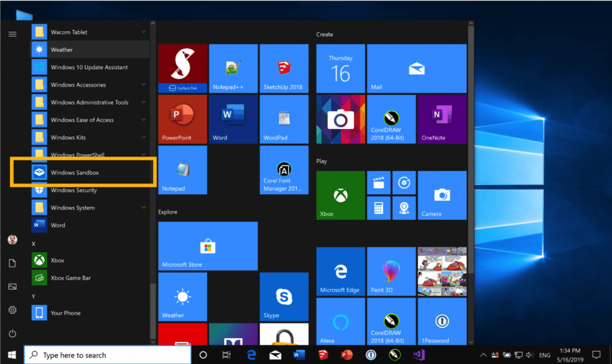Open Cortana circle on the taskbar
Image resolution: width=612 pixels, height=364 pixels.
click(x=203, y=355)
